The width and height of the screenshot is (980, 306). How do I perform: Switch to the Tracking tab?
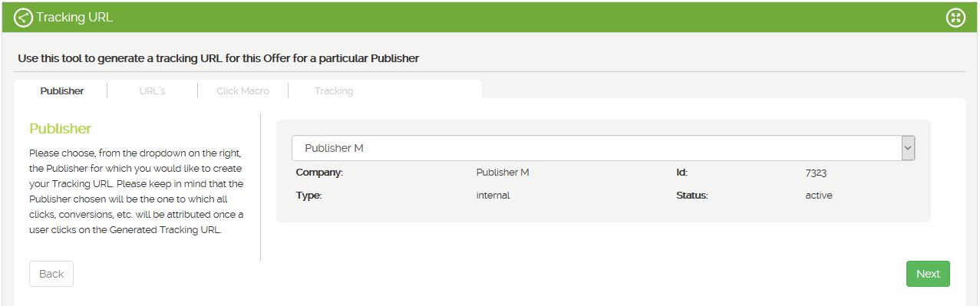coord(334,90)
